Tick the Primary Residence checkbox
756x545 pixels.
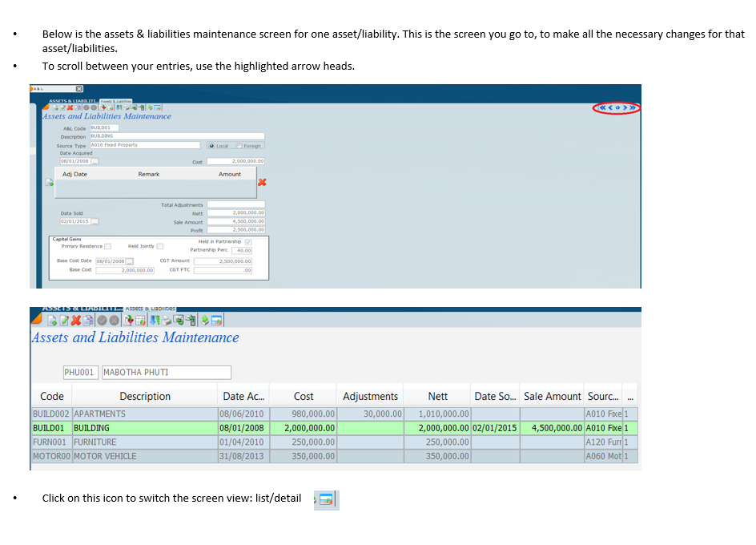click(x=107, y=246)
